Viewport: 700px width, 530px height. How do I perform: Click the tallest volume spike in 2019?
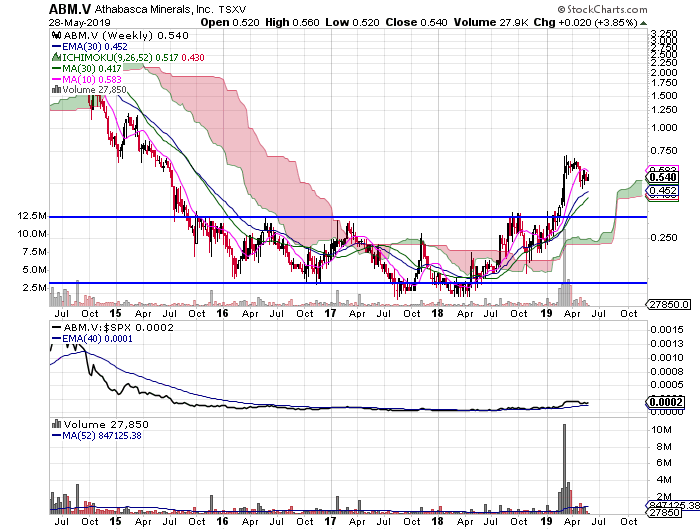(564, 468)
